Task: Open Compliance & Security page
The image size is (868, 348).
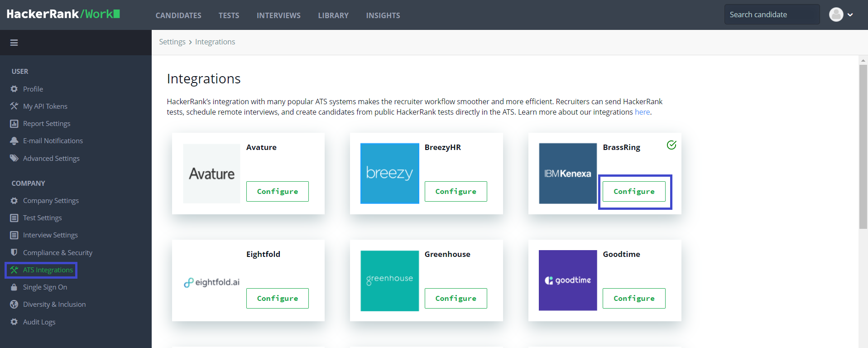Action: pyautogui.click(x=58, y=253)
